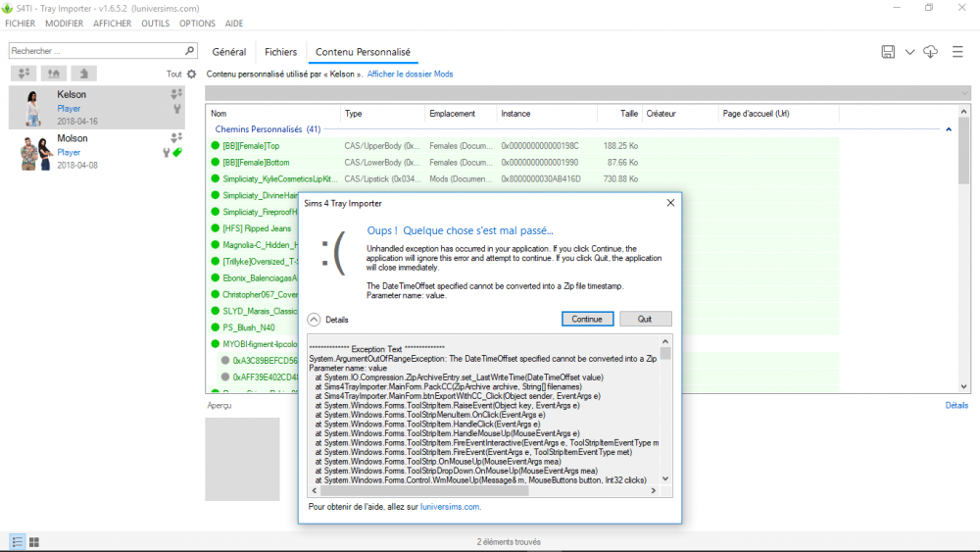This screenshot has width=980, height=552.
Task: Click the cloud download icon
Action: pos(930,52)
